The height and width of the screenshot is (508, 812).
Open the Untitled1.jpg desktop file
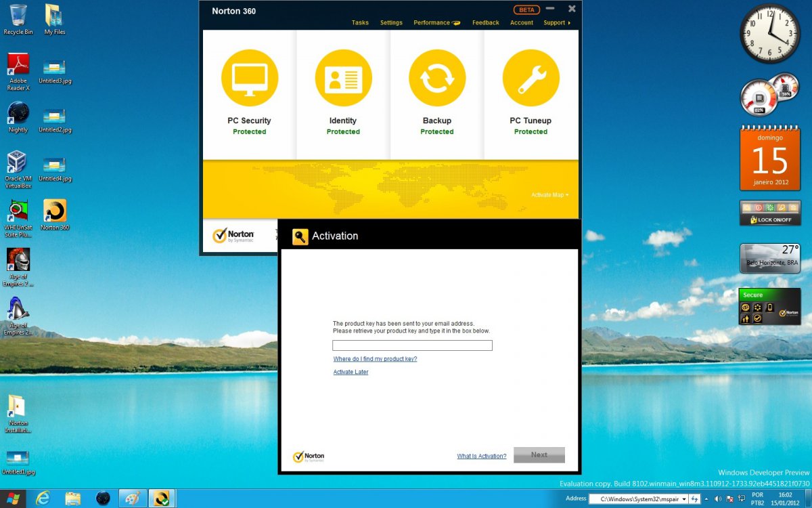[x=18, y=462]
